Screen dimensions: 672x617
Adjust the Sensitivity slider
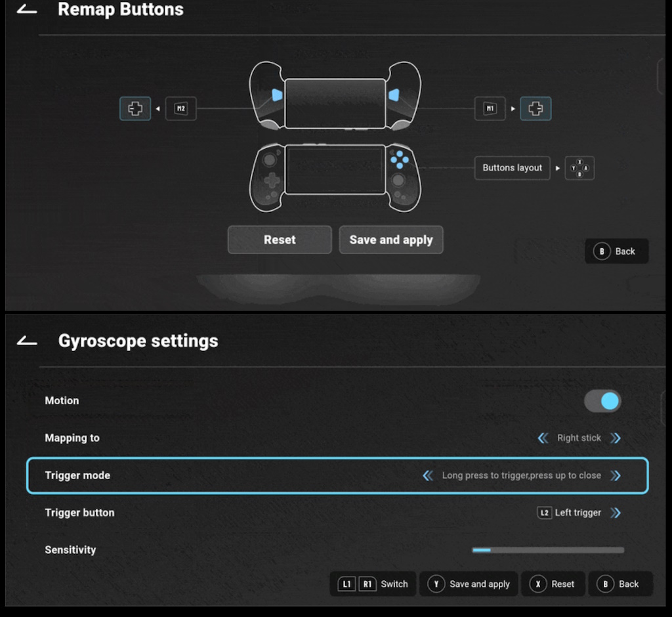548,550
